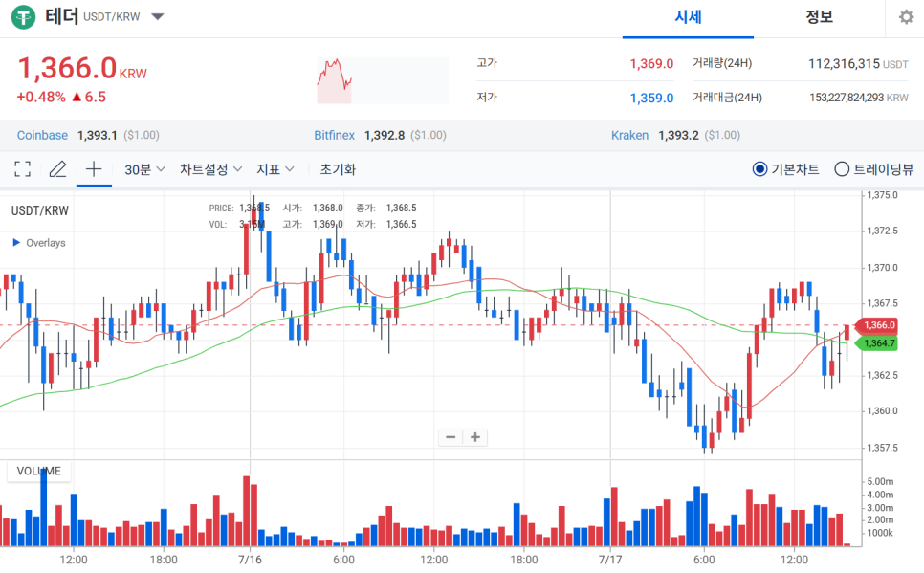This screenshot has height=573, width=924.
Task: Click the mini price sparkline thumbnail
Action: click(x=382, y=80)
